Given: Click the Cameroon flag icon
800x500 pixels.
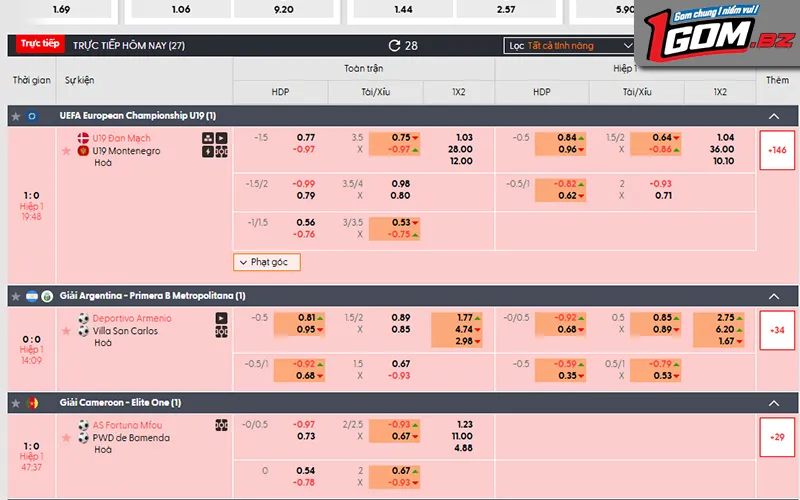Looking at the screenshot, I should pos(33,403).
